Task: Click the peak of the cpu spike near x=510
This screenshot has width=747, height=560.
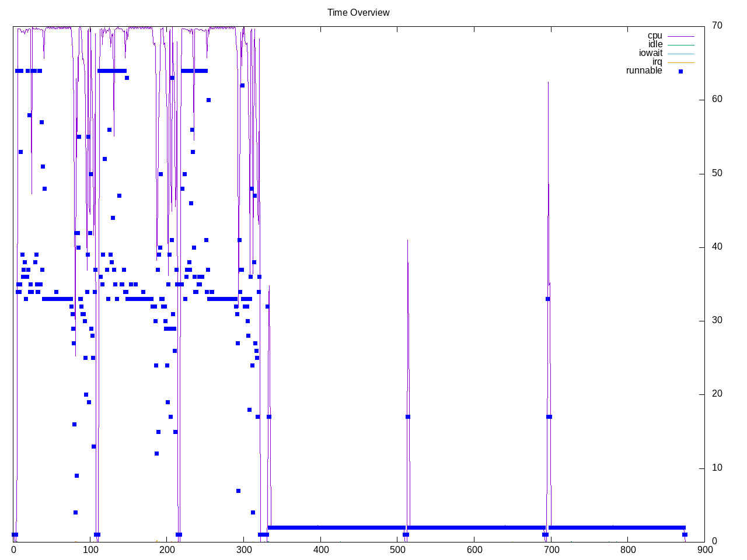Action: tap(407, 240)
